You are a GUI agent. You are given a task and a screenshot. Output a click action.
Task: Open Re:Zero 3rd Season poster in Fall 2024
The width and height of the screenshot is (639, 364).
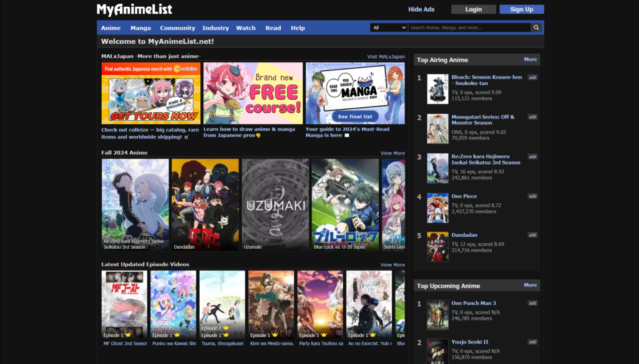pyautogui.click(x=135, y=204)
